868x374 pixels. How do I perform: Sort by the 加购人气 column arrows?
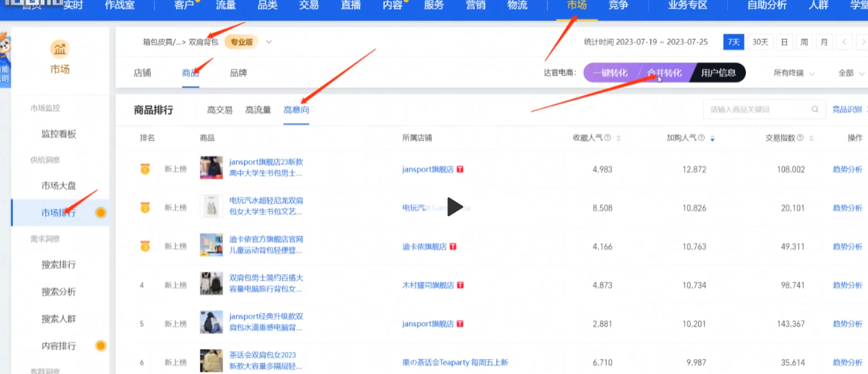(x=712, y=138)
